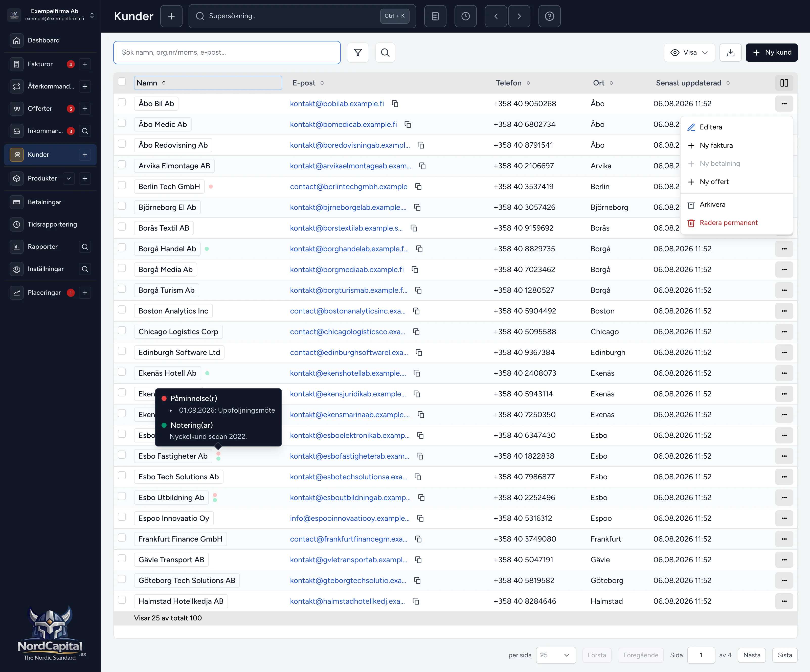
Task: Open row actions for Halmstad Hotellkedja AB
Action: pos(784,601)
